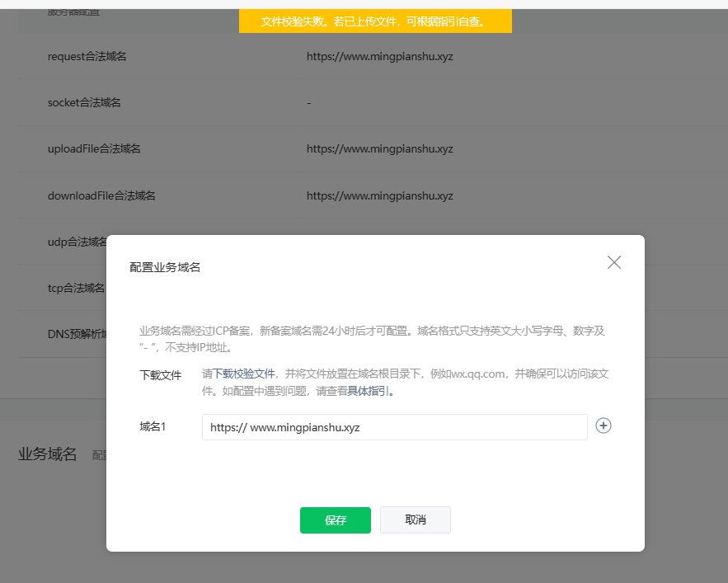Screen dimensions: 728x583
Task: Add another domain with plus icon
Action: point(604,425)
